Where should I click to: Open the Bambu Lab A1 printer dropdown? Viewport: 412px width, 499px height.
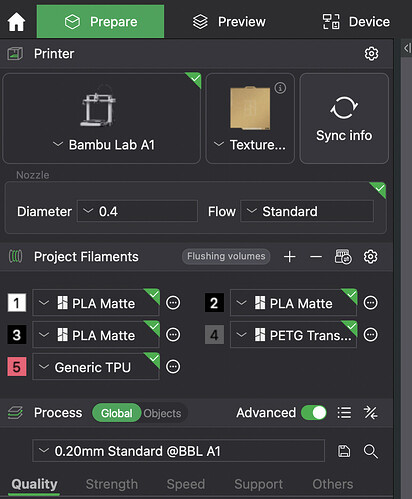coord(104,145)
